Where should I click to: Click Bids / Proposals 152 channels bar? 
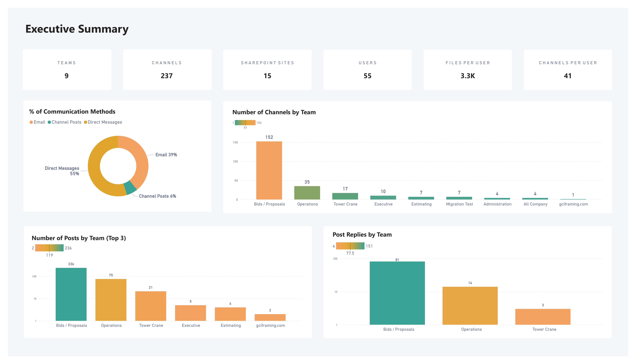tap(269, 170)
